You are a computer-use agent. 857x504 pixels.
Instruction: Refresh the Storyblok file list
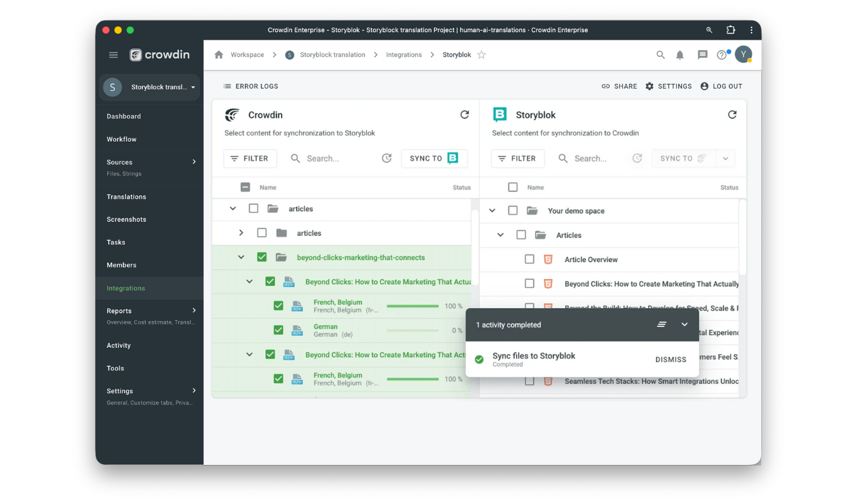click(732, 115)
